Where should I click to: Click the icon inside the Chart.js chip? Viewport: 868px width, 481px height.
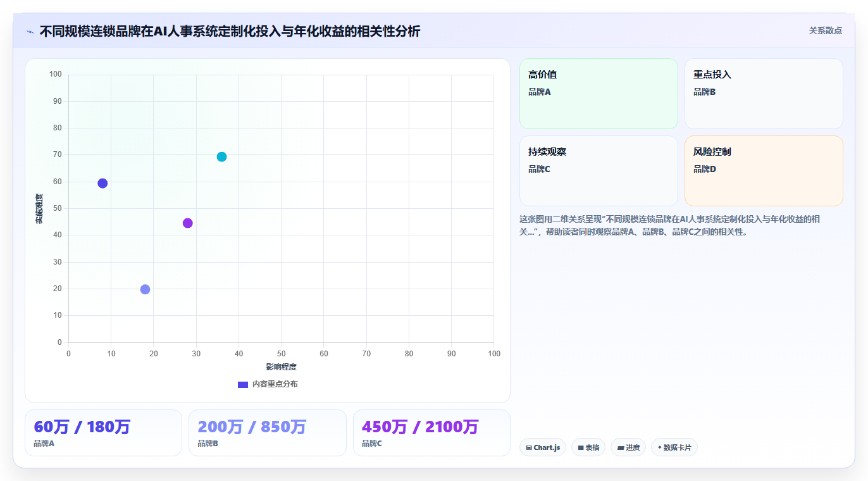click(529, 447)
